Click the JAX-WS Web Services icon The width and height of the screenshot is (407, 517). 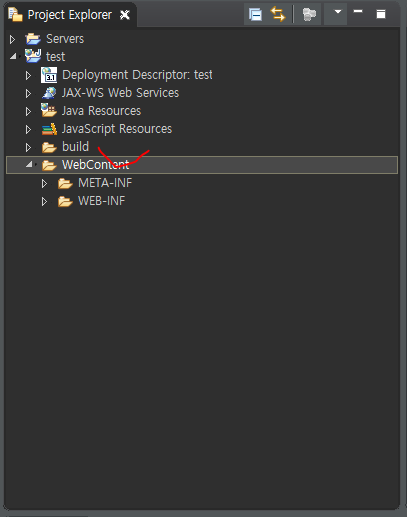(49, 93)
